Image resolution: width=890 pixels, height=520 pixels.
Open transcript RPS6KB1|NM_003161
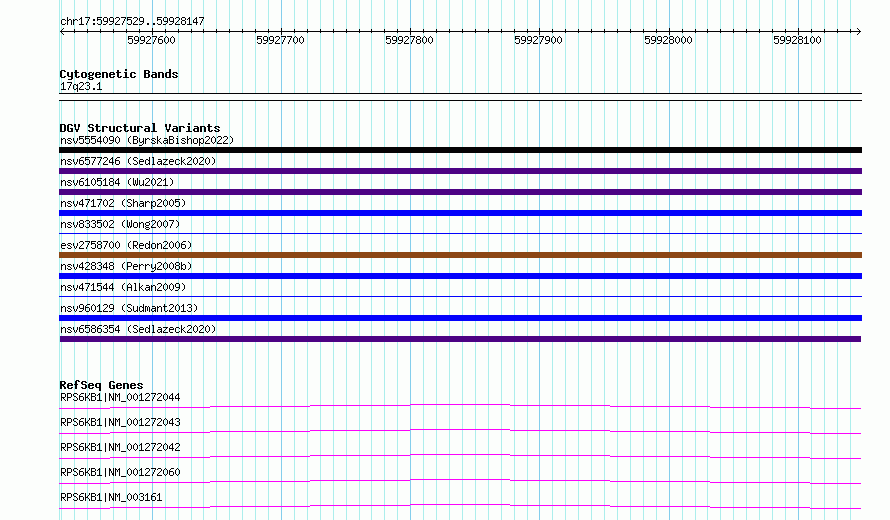click(111, 497)
